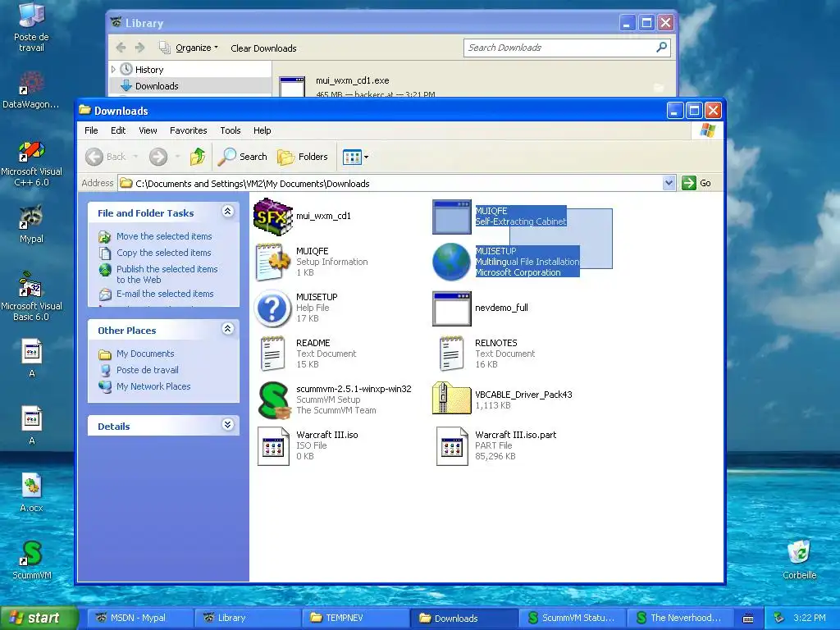Select the A.ocx desktop file
The image size is (840, 630).
click(31, 493)
